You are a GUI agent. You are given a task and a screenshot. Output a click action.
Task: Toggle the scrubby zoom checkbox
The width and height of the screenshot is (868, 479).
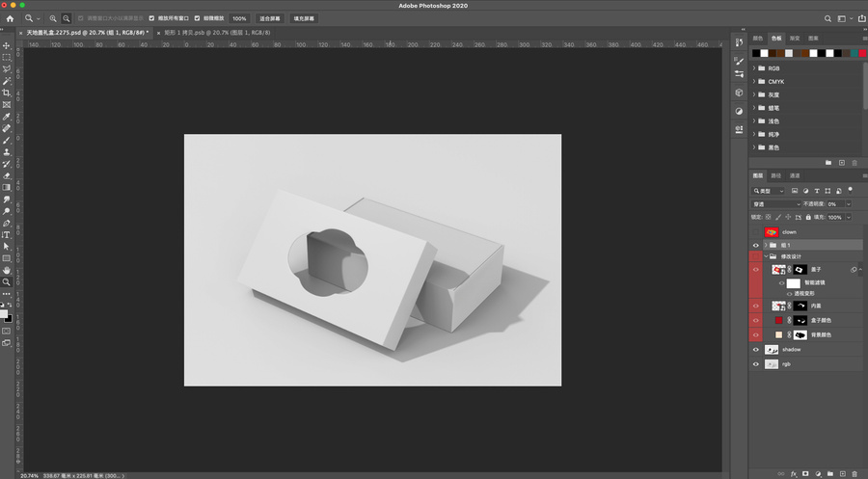(197, 18)
